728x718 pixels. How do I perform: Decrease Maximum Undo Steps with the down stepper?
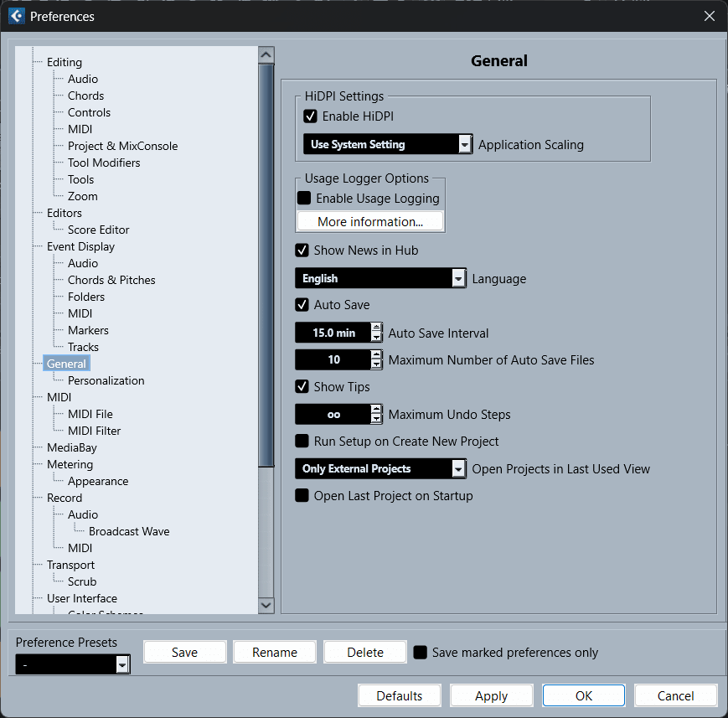[x=377, y=419]
